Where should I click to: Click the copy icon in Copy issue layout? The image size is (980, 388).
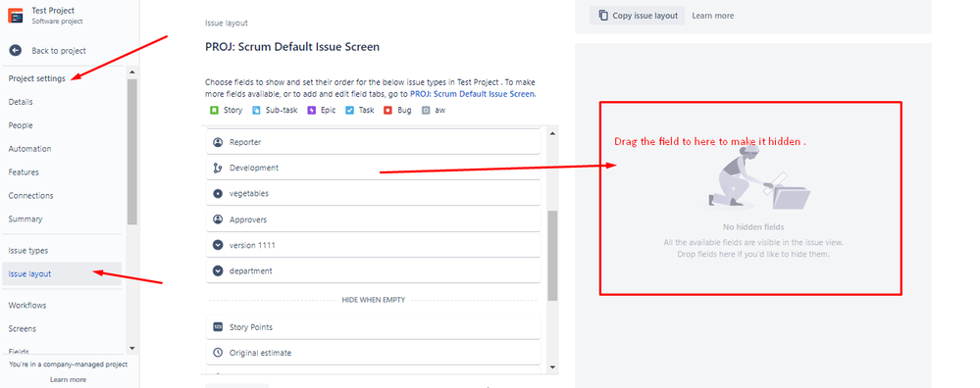pos(603,16)
